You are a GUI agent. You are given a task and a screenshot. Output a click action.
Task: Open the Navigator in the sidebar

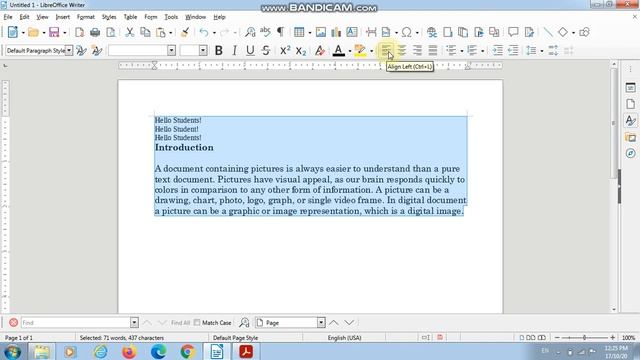coord(631,153)
